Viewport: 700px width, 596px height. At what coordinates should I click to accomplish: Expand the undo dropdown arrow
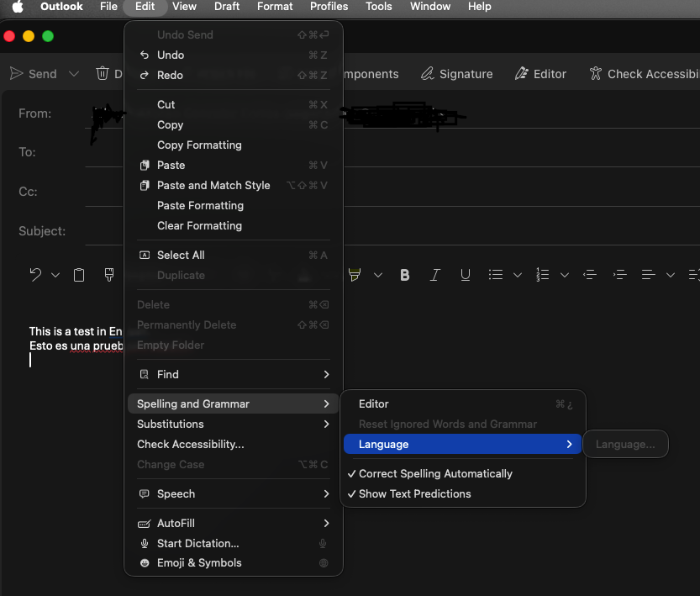(55, 275)
